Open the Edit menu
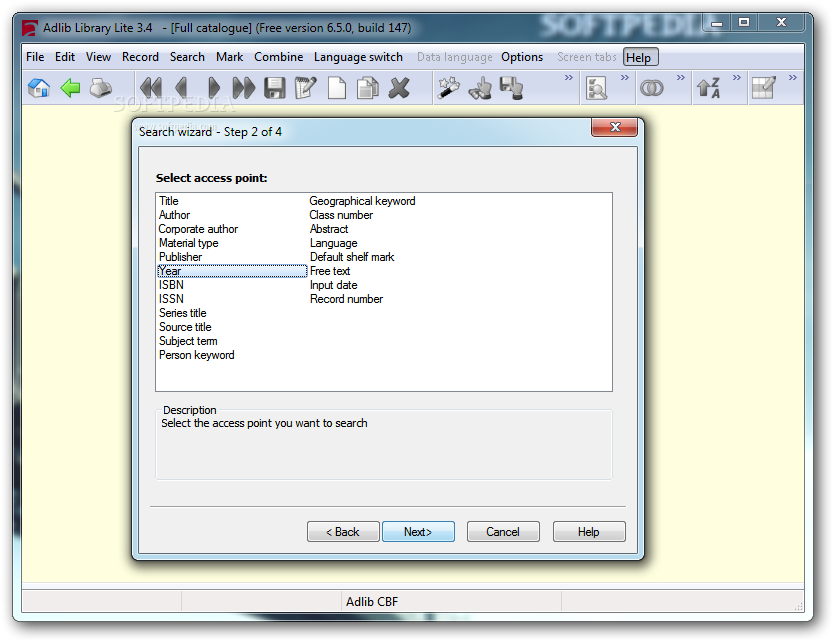 coord(65,57)
